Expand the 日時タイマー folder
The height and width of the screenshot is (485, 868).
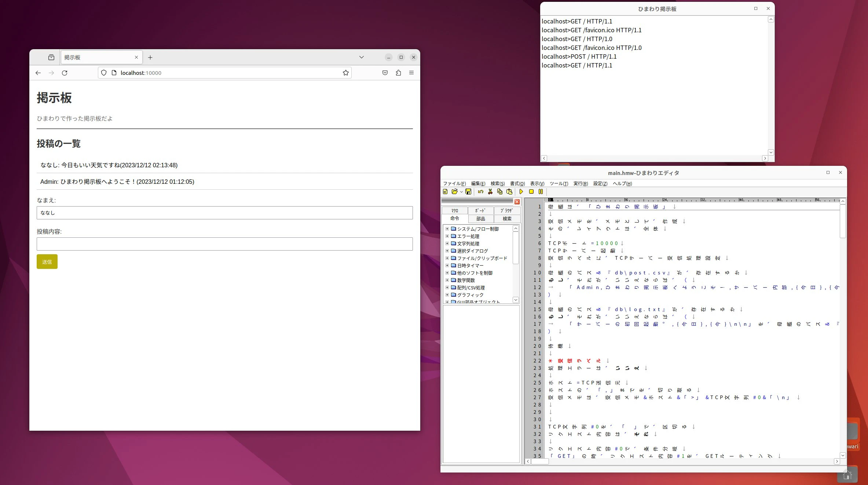click(x=447, y=265)
